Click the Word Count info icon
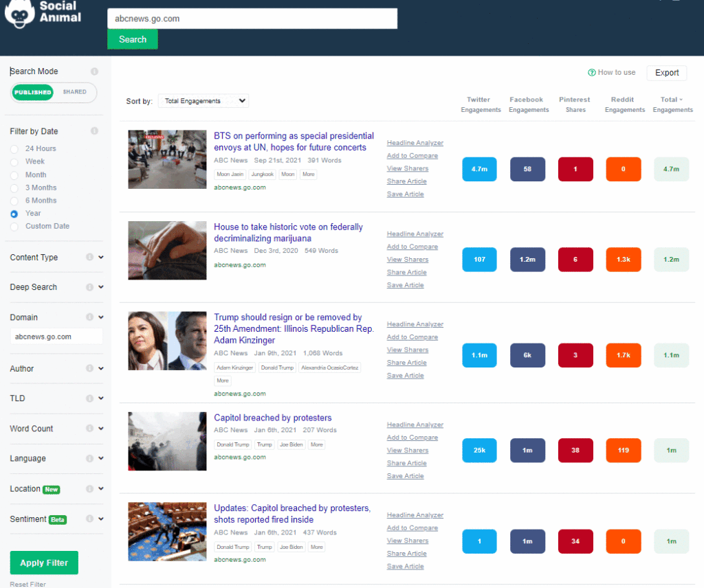Image resolution: width=704 pixels, height=588 pixels. [x=90, y=429]
